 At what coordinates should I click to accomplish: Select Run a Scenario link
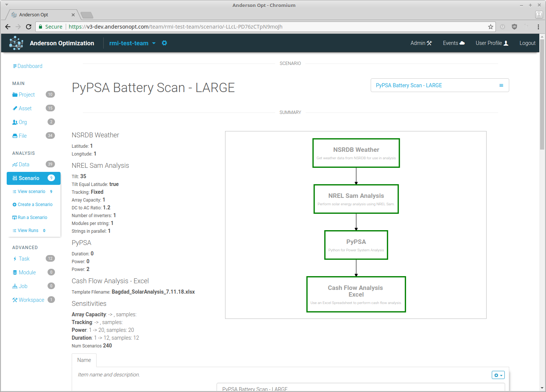click(x=30, y=218)
